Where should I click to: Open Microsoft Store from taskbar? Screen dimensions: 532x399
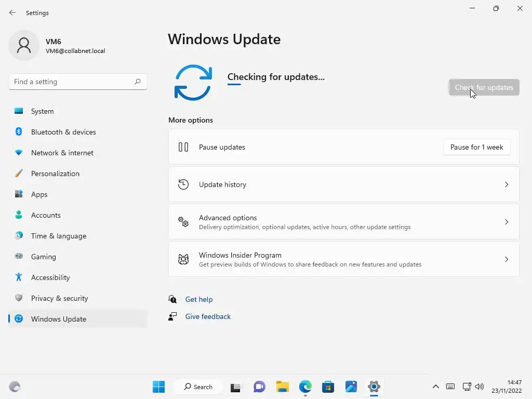tap(328, 387)
